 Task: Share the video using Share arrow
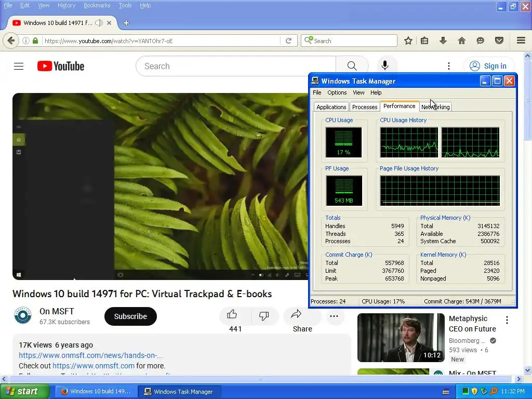(296, 314)
